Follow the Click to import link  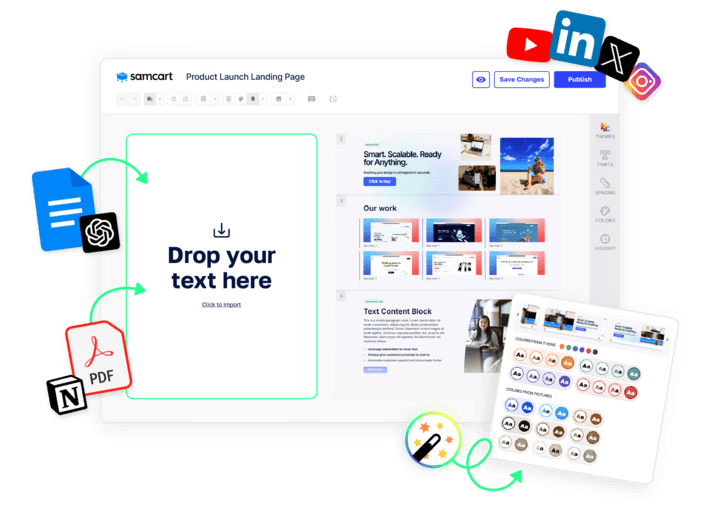[x=221, y=304]
